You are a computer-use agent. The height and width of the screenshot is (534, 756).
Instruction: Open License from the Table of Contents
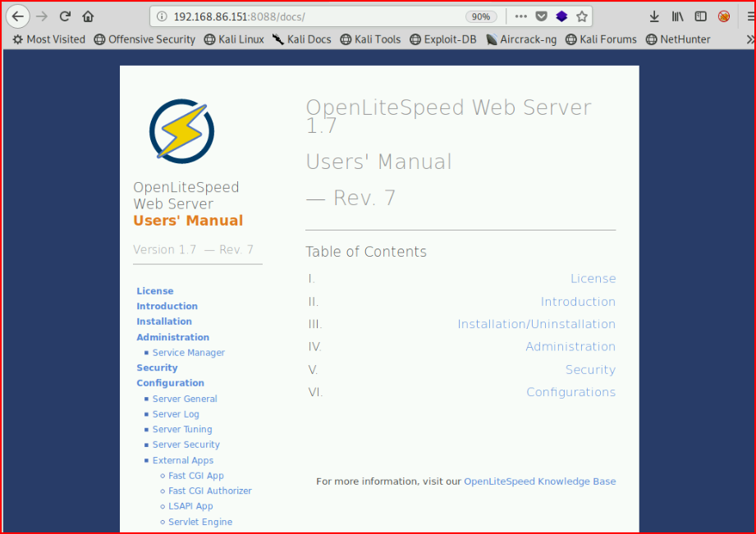(593, 279)
